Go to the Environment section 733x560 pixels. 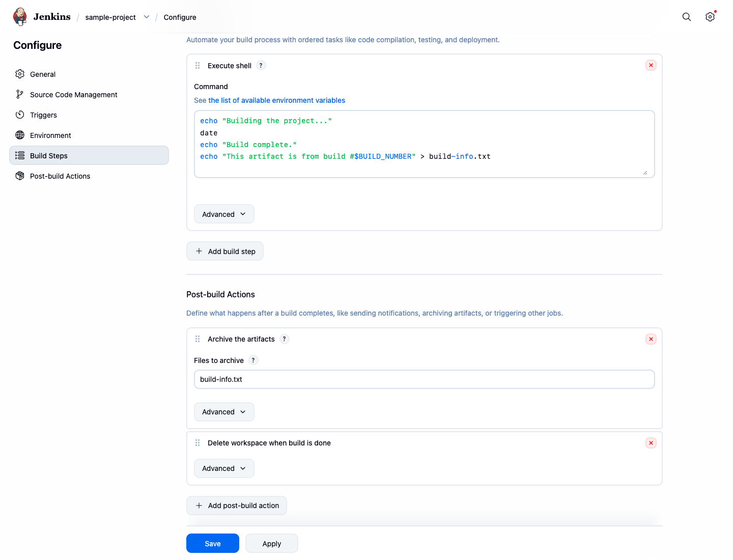(x=89, y=135)
